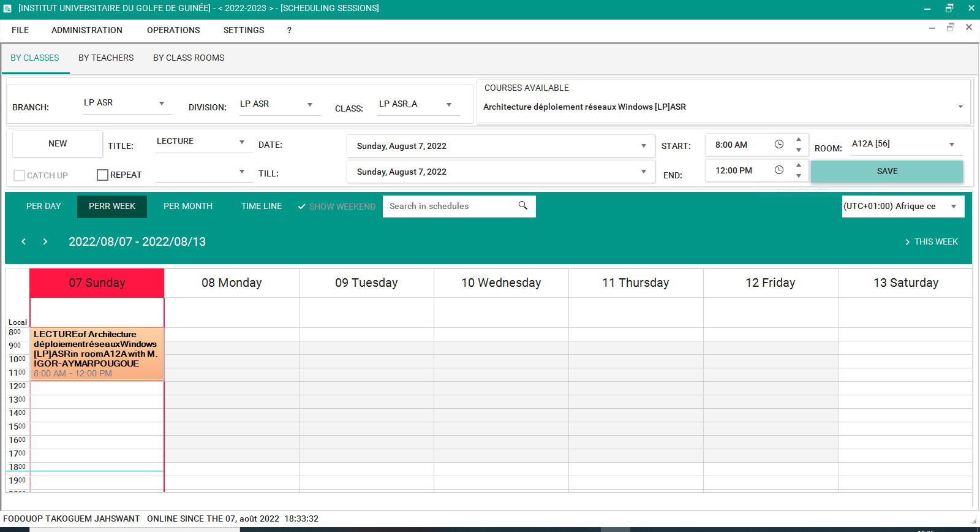Viewport: 980px width, 532px height.
Task: Open the FILE menu
Action: point(20,30)
